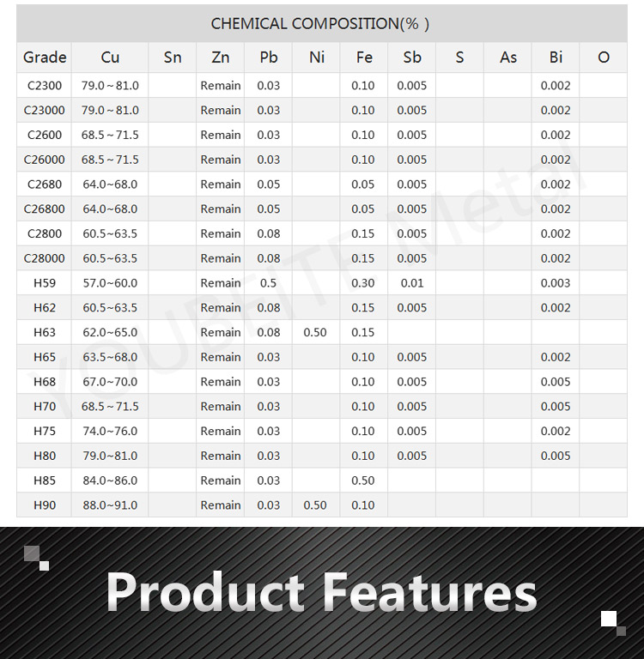Click the Cu value 74.0~76.0
This screenshot has height=659, width=644.
110,431
